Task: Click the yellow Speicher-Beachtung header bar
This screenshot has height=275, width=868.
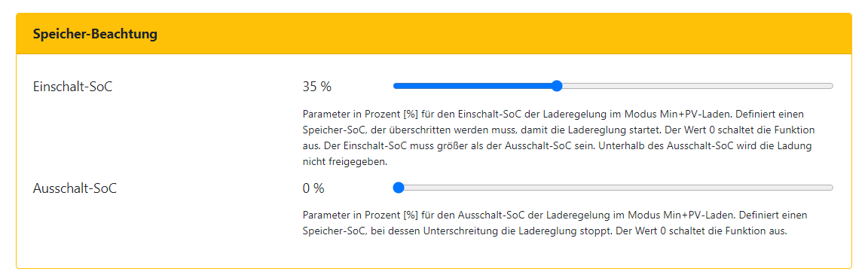Action: point(434,34)
